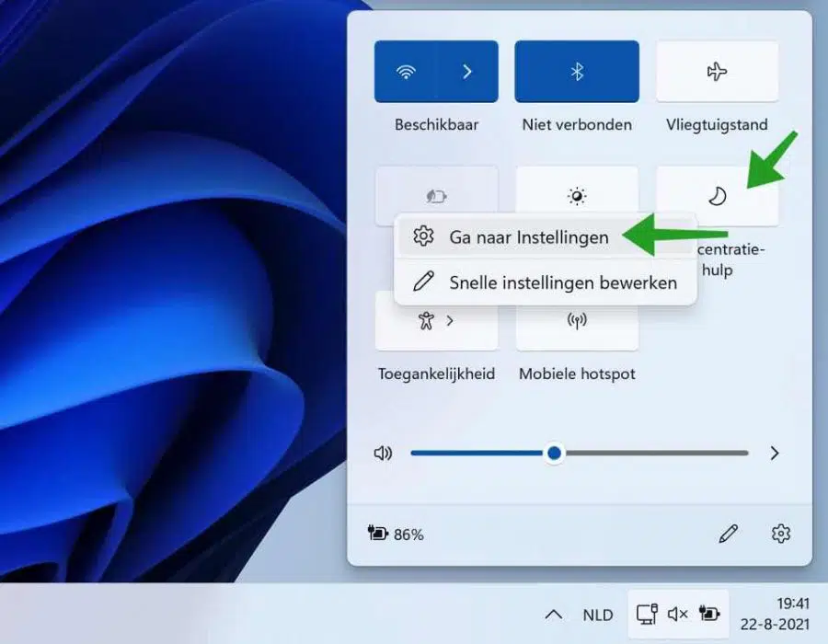
Task: Click battery icon in system tray
Action: pyautogui.click(x=709, y=614)
